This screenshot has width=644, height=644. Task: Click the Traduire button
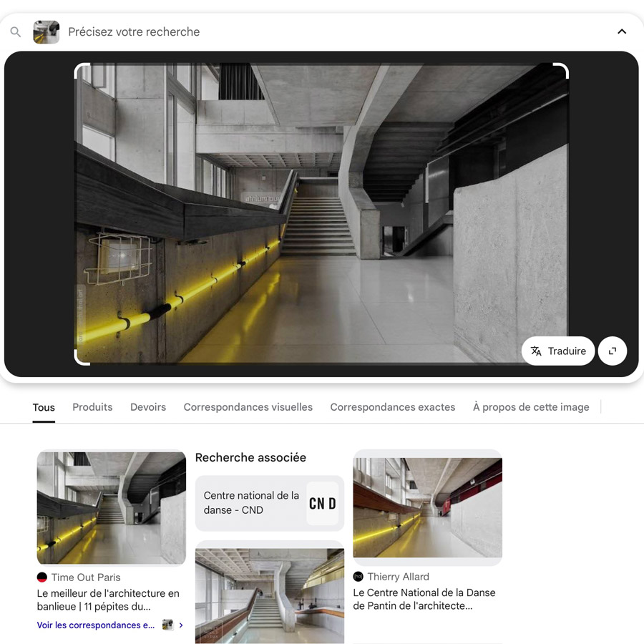pos(558,351)
